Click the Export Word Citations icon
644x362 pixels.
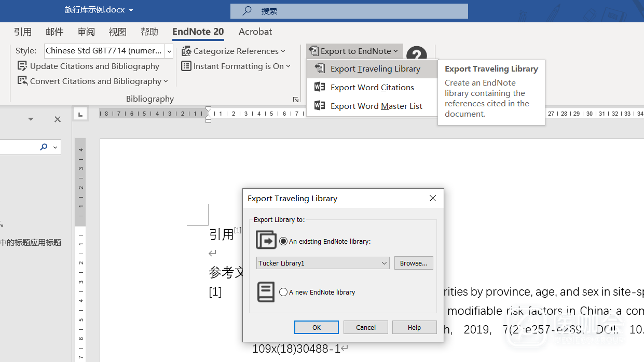[320, 87]
